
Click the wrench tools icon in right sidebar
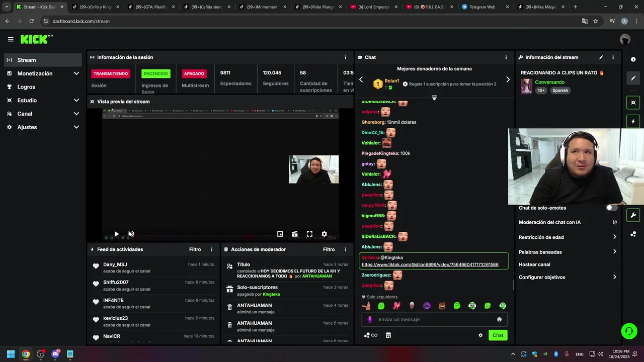click(633, 215)
